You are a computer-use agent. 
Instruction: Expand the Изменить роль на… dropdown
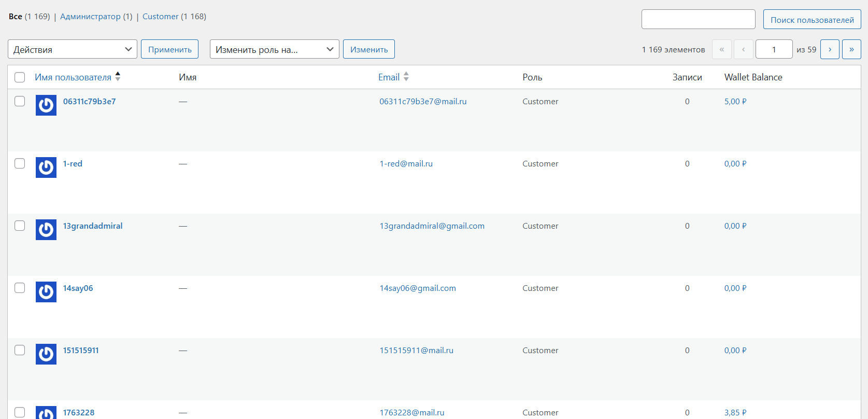pyautogui.click(x=274, y=49)
